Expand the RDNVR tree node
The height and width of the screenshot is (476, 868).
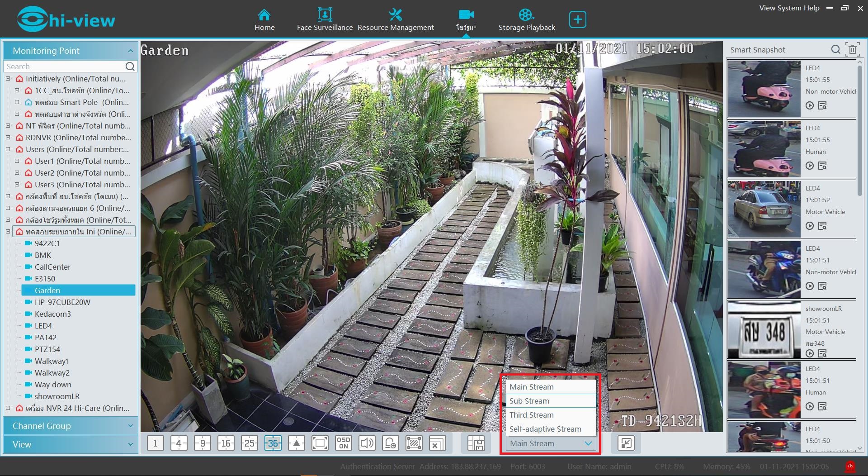[x=8, y=138]
